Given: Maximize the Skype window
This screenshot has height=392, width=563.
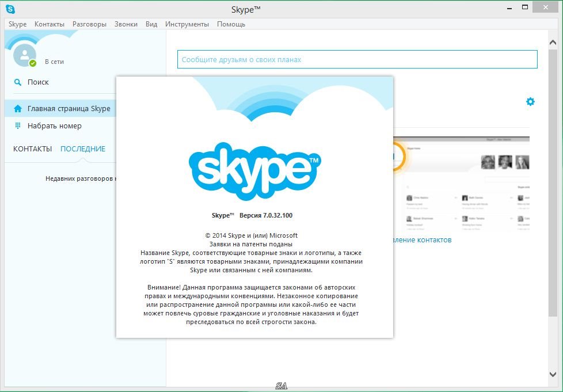Looking at the screenshot, I should point(525,7).
